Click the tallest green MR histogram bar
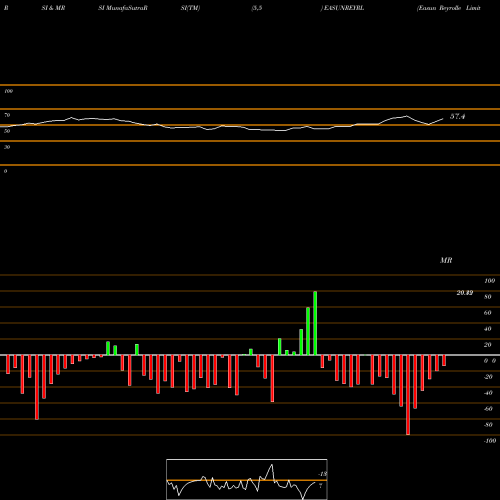This screenshot has width=500, height=500. click(x=315, y=323)
